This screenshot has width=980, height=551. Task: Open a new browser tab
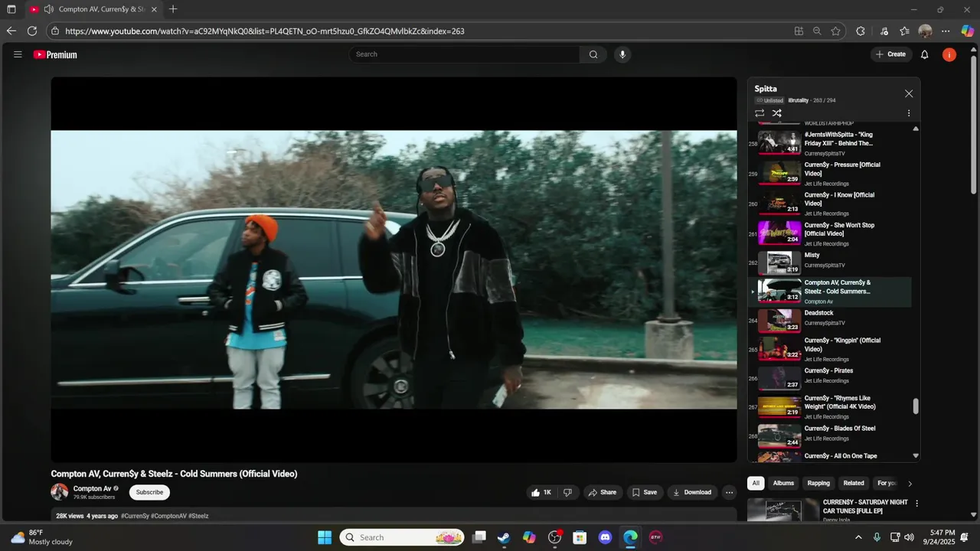(173, 9)
